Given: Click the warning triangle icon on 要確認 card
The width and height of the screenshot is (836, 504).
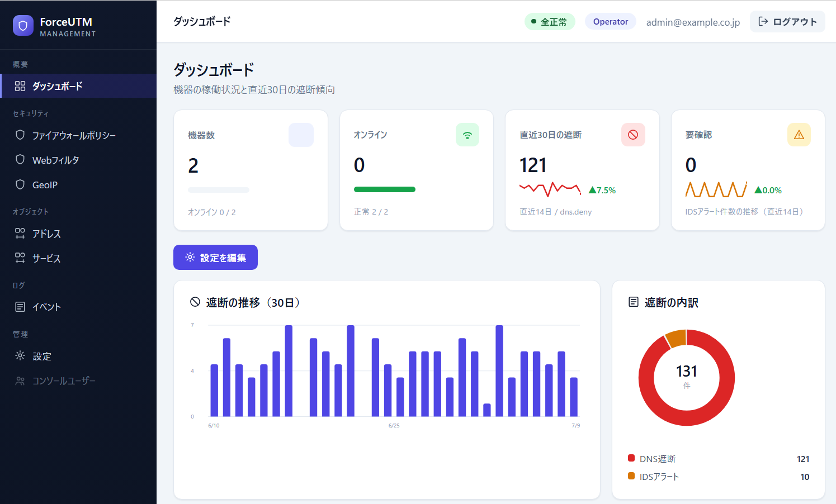Looking at the screenshot, I should (799, 135).
